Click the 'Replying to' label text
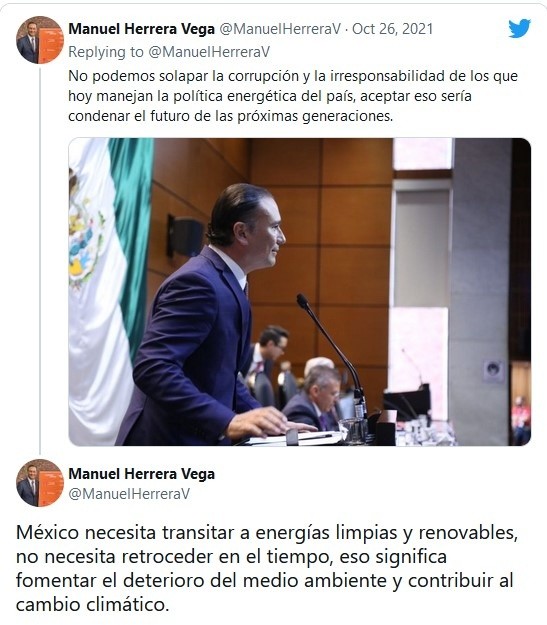 click(x=106, y=52)
